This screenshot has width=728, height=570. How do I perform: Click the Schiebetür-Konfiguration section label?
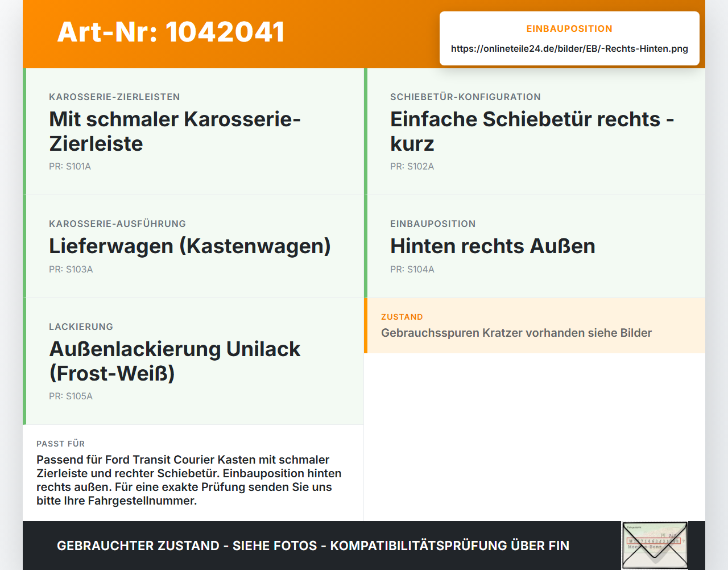[465, 97]
